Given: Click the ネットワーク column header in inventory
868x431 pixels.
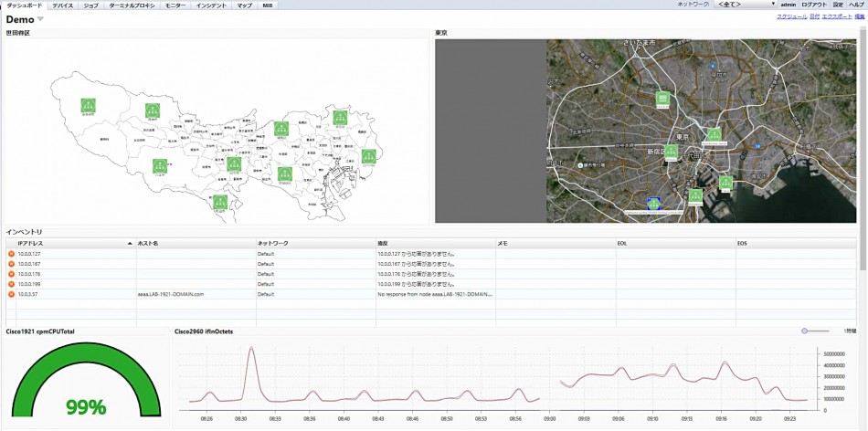Looking at the screenshot, I should (315, 243).
